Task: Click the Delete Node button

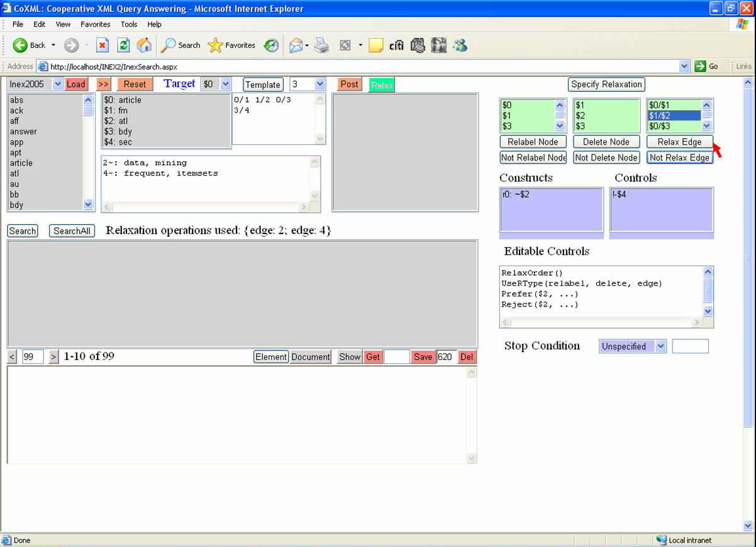Action: click(606, 142)
